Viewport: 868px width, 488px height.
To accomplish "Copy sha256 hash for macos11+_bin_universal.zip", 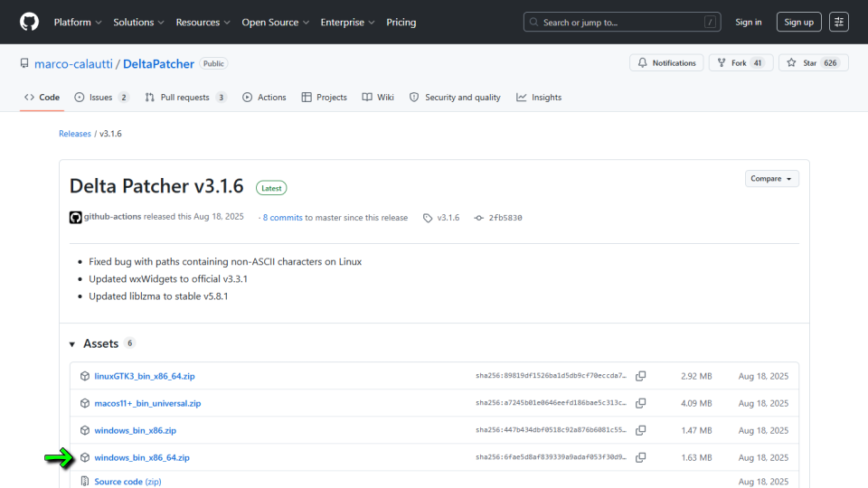I will (x=640, y=403).
